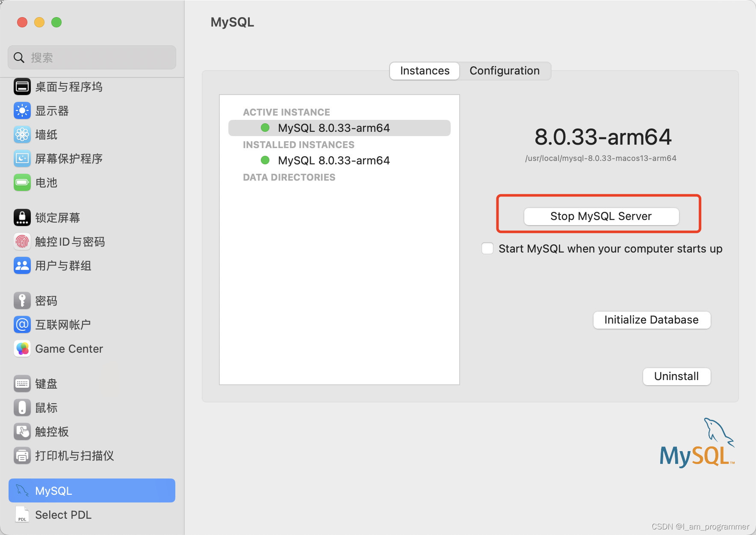Select Users & Groups (用户与群组) icon
Viewport: 756px width, 535px height.
(x=22, y=266)
